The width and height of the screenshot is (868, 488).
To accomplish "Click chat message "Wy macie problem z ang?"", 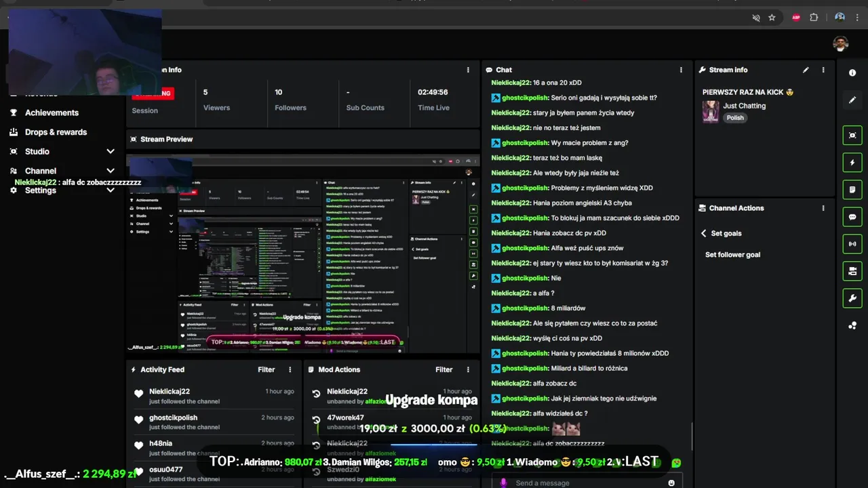I will coord(589,143).
